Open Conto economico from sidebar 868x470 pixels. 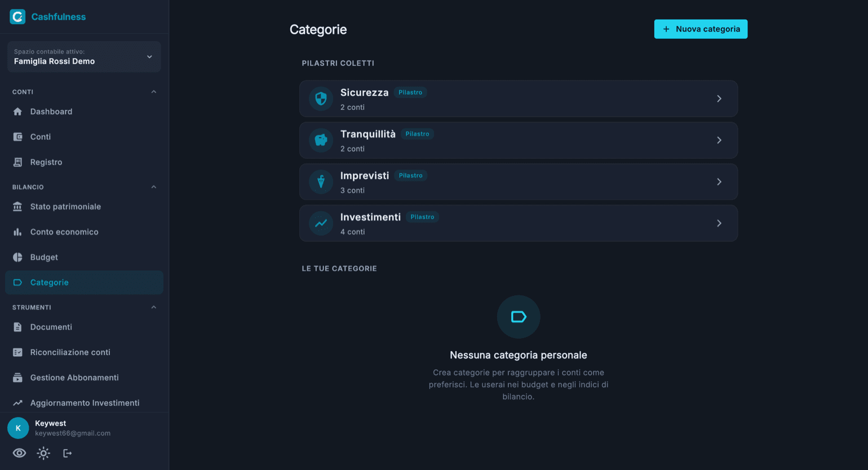pyautogui.click(x=84, y=232)
